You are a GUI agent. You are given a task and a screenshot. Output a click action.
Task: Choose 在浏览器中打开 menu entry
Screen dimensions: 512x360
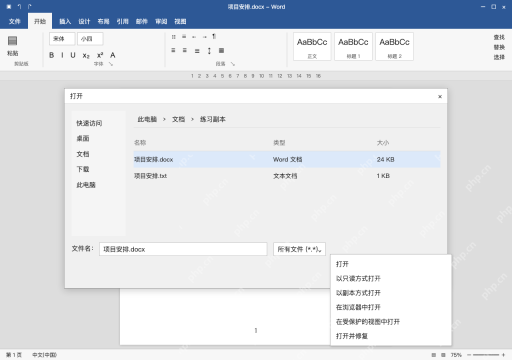click(391, 307)
